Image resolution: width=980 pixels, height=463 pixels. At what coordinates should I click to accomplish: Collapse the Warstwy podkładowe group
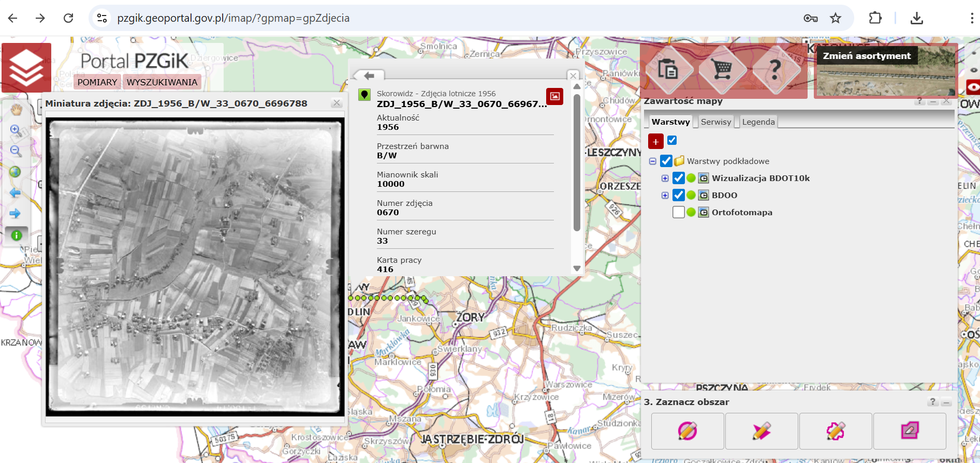(x=653, y=161)
